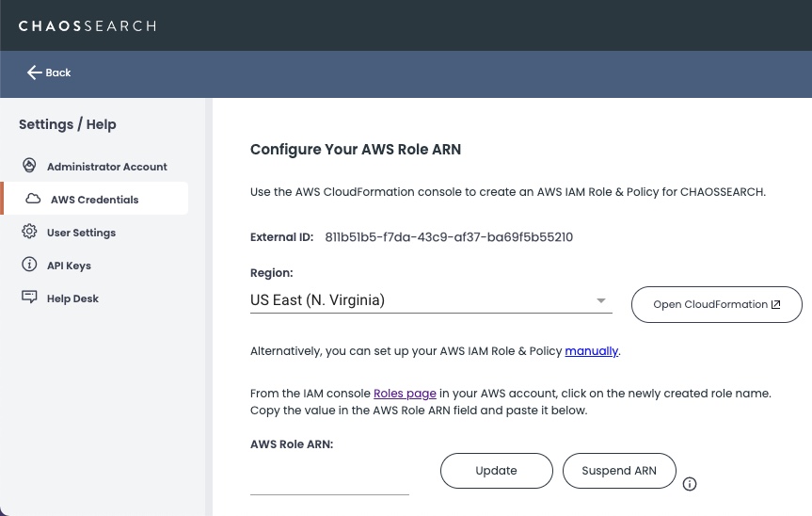Click the 'Region:' label
812x516 pixels.
271,273
